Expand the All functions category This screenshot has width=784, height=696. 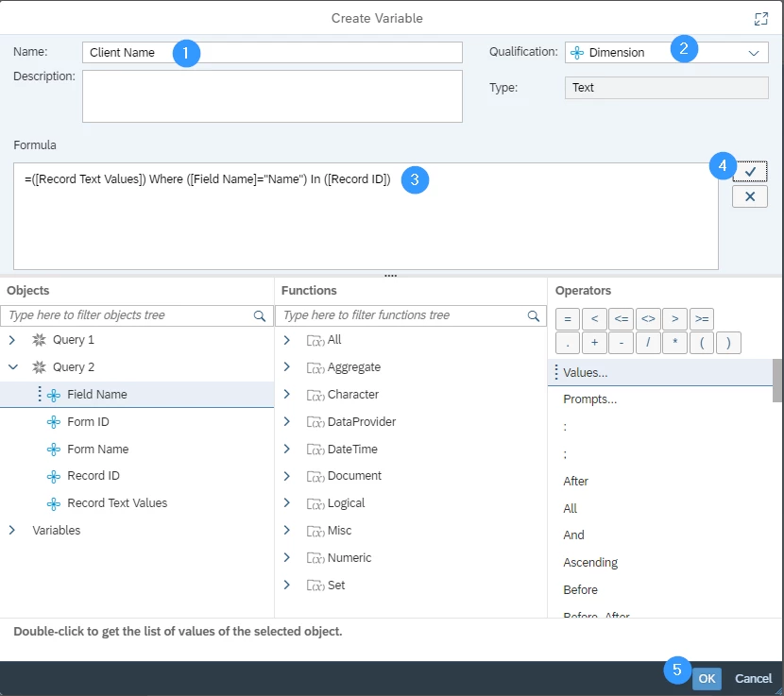click(x=286, y=340)
